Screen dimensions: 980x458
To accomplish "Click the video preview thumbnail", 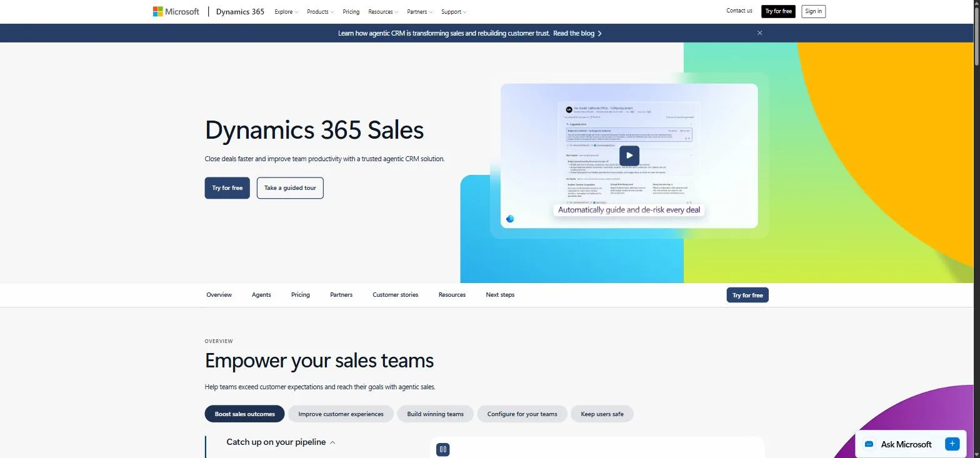I will [629, 156].
